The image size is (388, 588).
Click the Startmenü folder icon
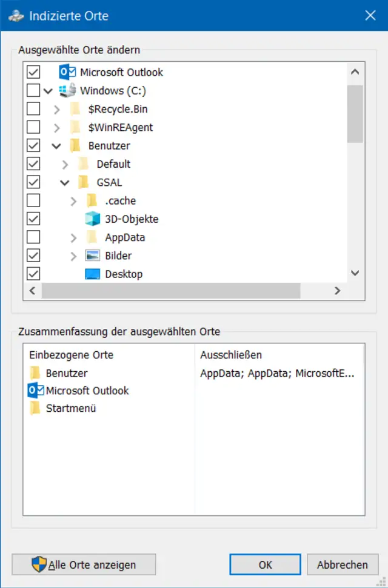point(35,408)
